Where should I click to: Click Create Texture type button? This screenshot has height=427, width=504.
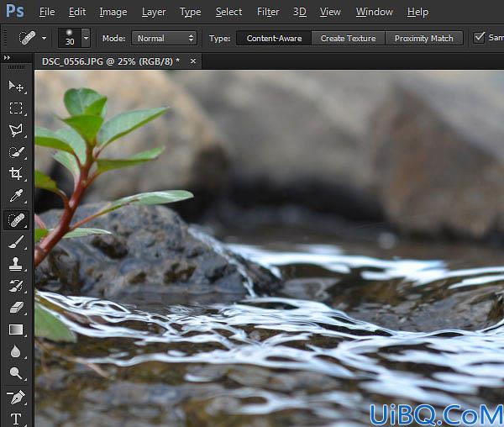coord(348,39)
